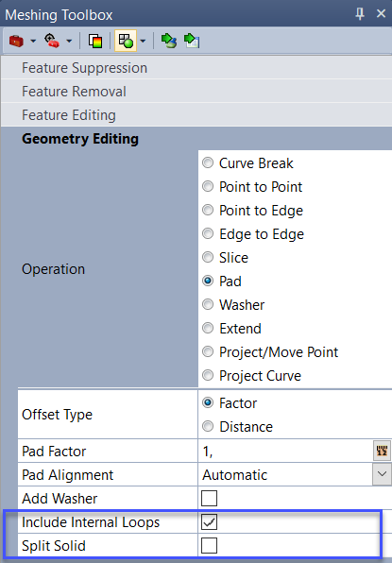
Task: Enable the Split Solid checkbox
Action: click(209, 545)
